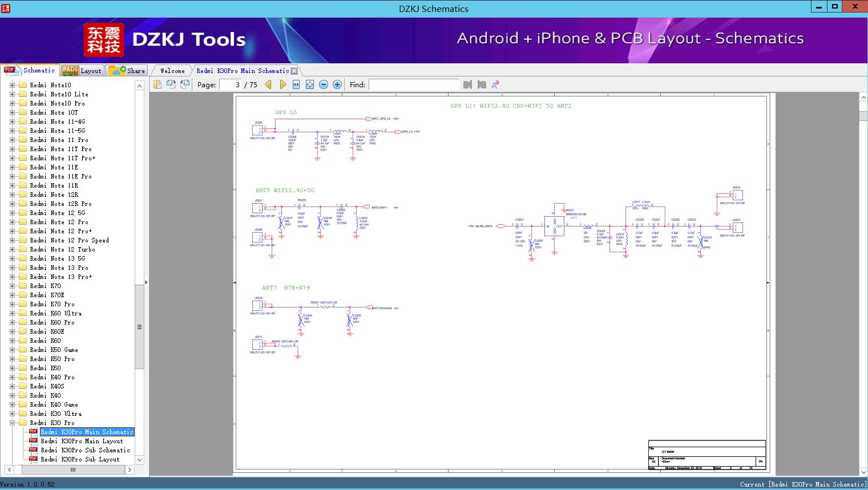Click the Redmi K40 Pro folder icon
The width and height of the screenshot is (868, 490).
[x=23, y=377]
